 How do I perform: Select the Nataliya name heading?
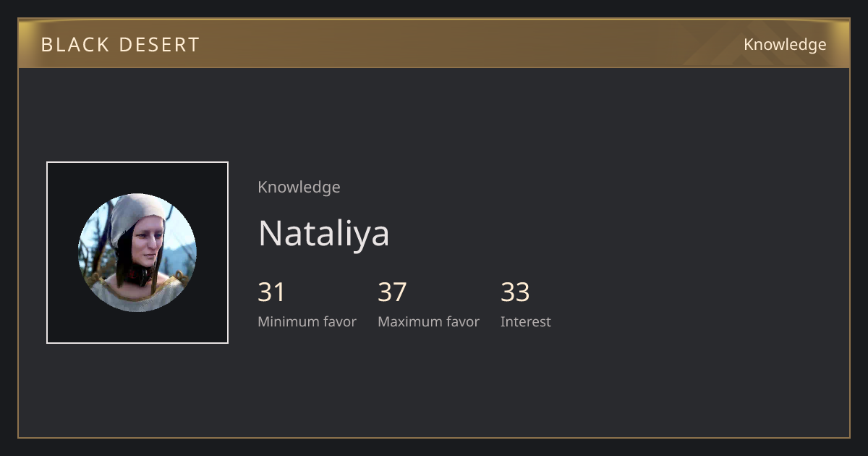coord(323,233)
